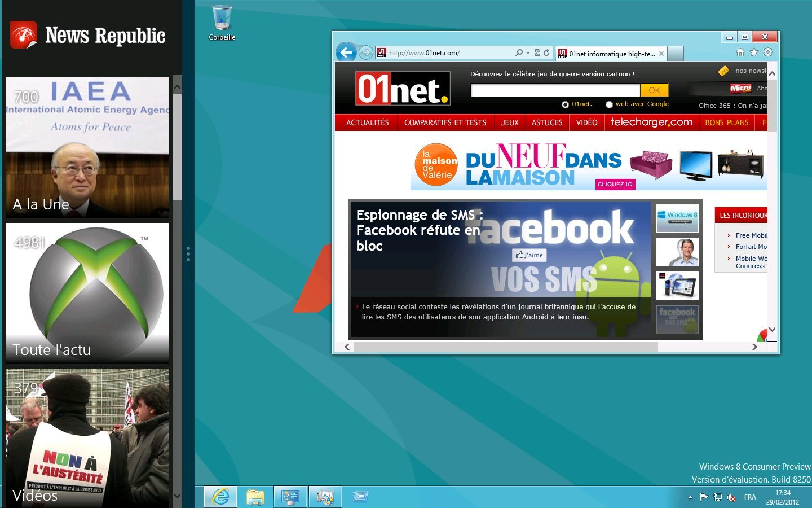Image resolution: width=812 pixels, height=508 pixels.
Task: Show hidden system tray icons
Action: (690, 497)
